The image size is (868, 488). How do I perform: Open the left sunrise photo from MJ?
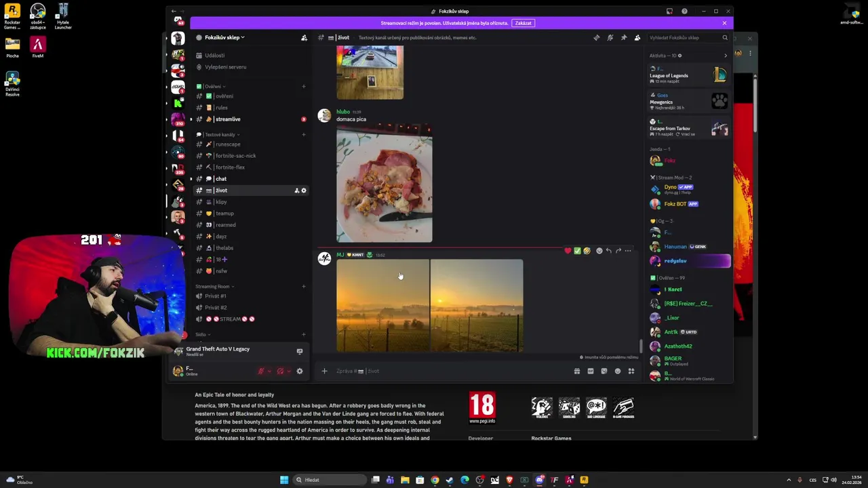point(382,306)
